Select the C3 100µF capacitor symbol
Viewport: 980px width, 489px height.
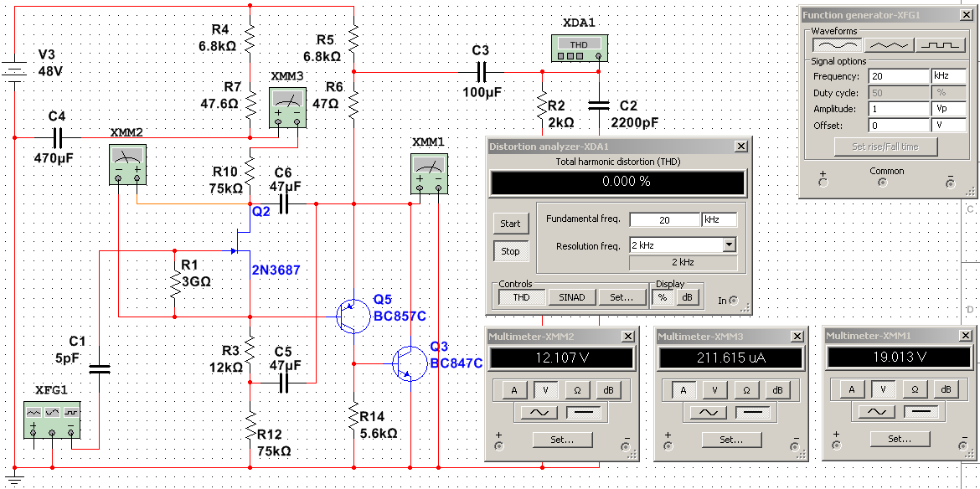[x=482, y=73]
